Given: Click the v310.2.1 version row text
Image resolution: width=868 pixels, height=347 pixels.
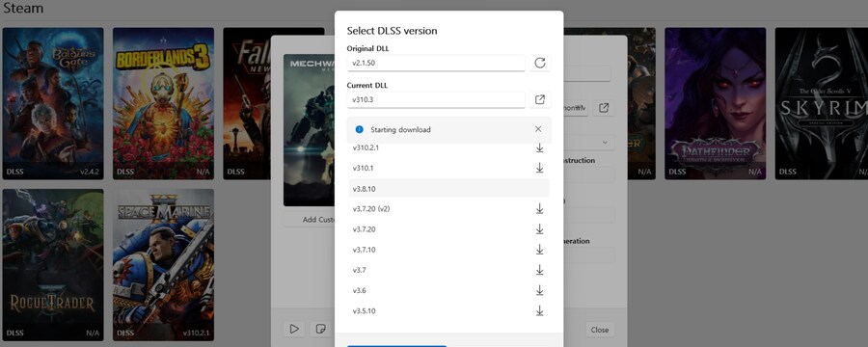Looking at the screenshot, I should [x=366, y=148].
